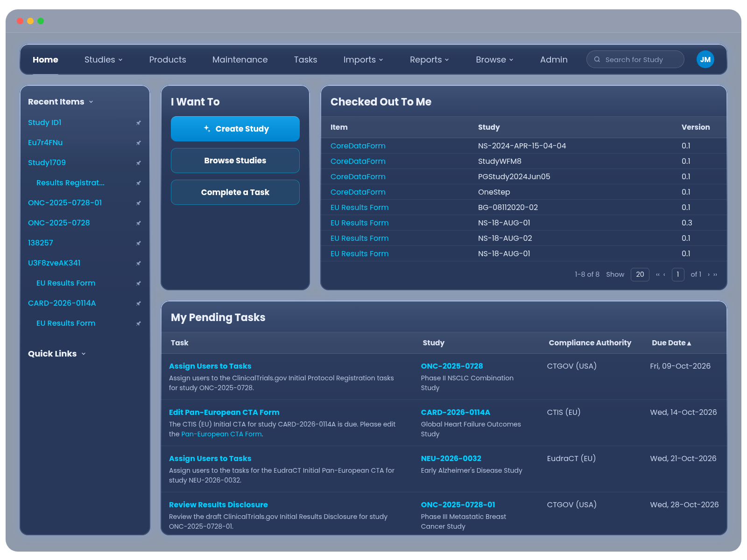The height and width of the screenshot is (560, 747).
Task: Open Maintenance from the navbar
Action: pyautogui.click(x=240, y=60)
